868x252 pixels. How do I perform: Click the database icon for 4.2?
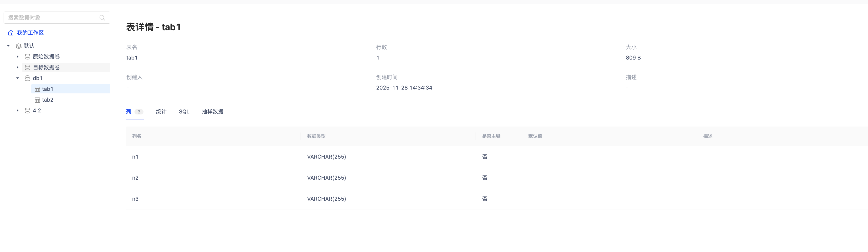[28, 111]
